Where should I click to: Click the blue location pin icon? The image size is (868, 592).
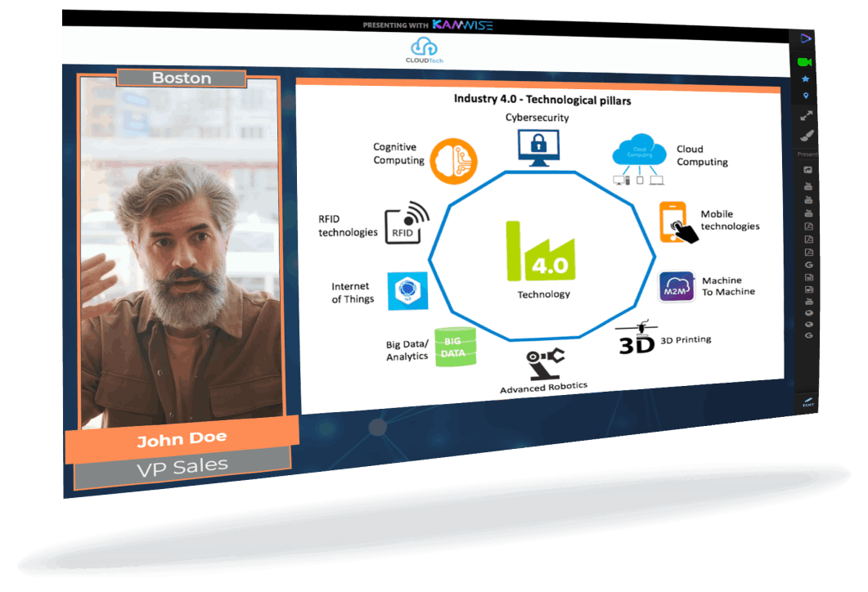tap(806, 96)
